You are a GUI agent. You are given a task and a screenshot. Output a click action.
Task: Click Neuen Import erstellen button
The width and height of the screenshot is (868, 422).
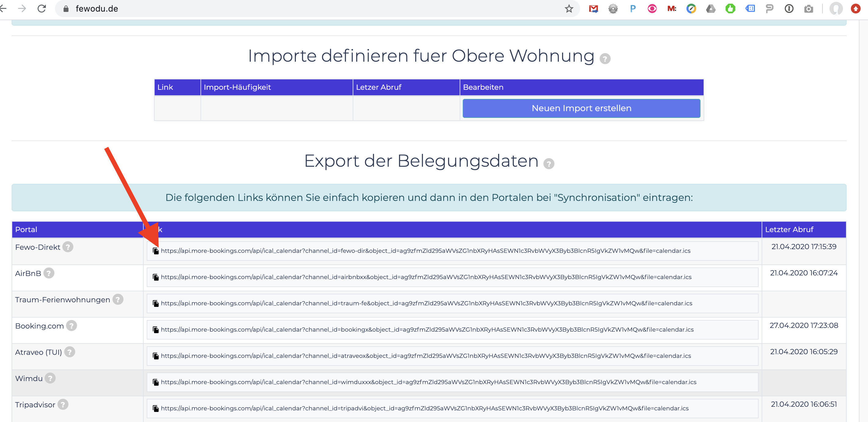(x=581, y=108)
